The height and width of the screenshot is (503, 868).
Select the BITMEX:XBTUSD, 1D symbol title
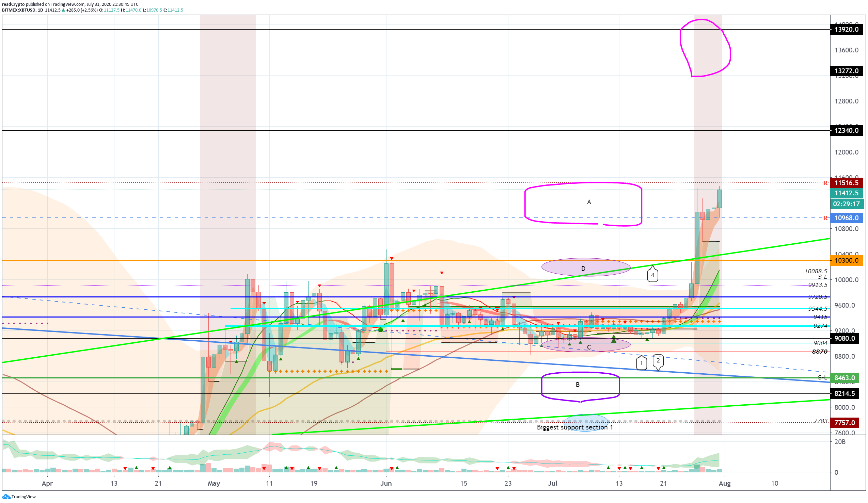point(22,10)
